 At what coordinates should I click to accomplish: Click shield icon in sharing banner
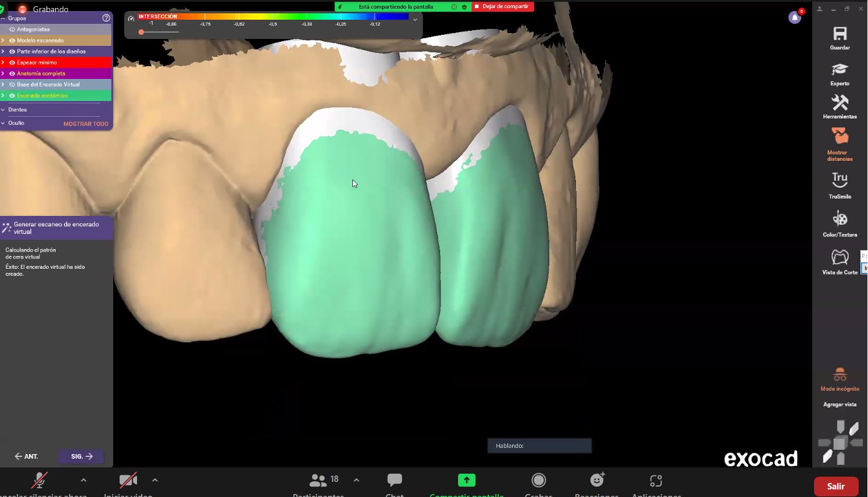tap(464, 7)
